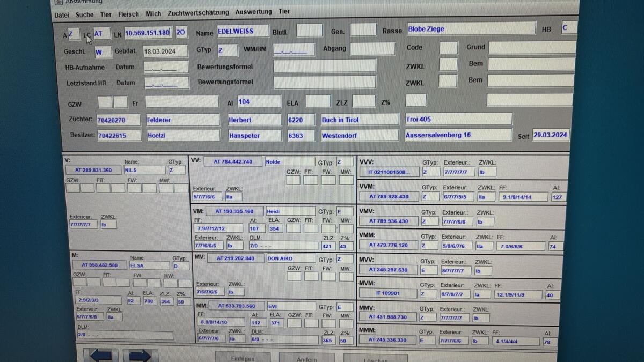Open the Auswertung menu
The width and height of the screenshot is (644, 362).
coord(253,12)
